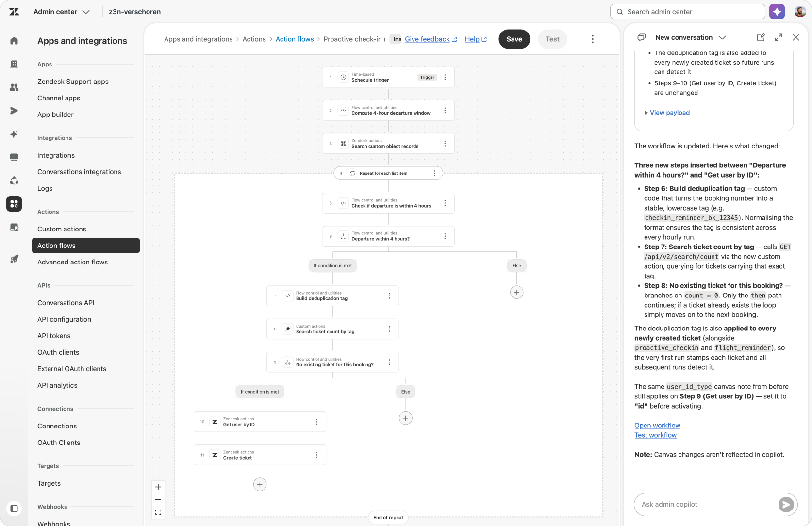
Task: Expand the copilot panel to full size
Action: pyautogui.click(x=779, y=37)
